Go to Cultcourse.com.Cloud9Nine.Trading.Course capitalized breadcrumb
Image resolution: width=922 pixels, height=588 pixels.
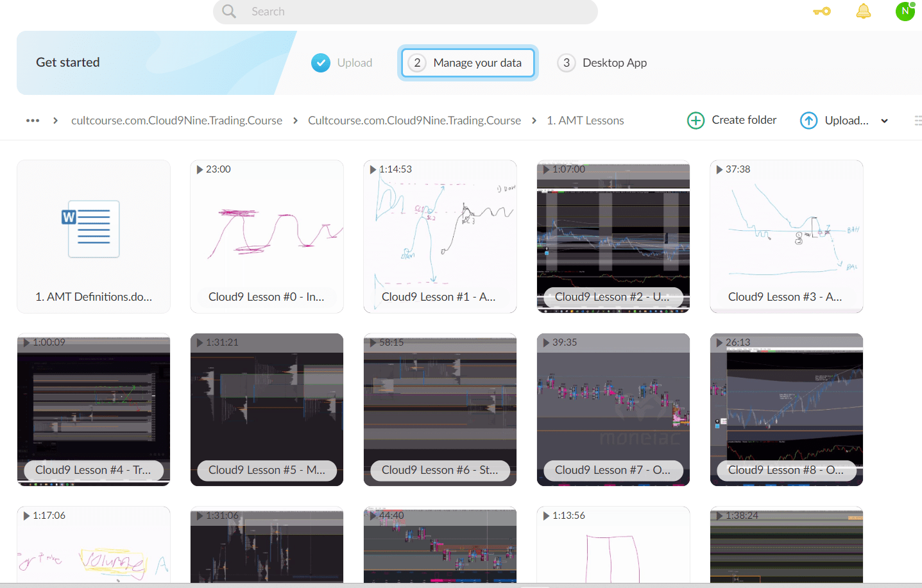tap(414, 121)
